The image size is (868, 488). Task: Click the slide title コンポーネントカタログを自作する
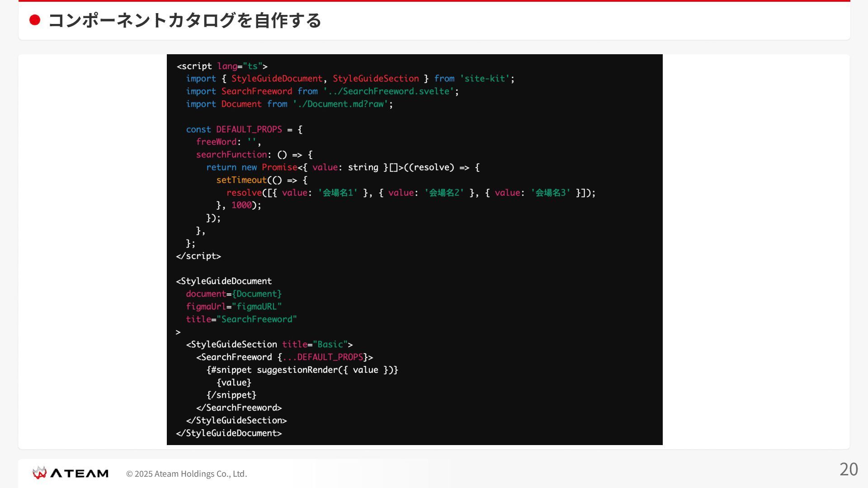(184, 20)
